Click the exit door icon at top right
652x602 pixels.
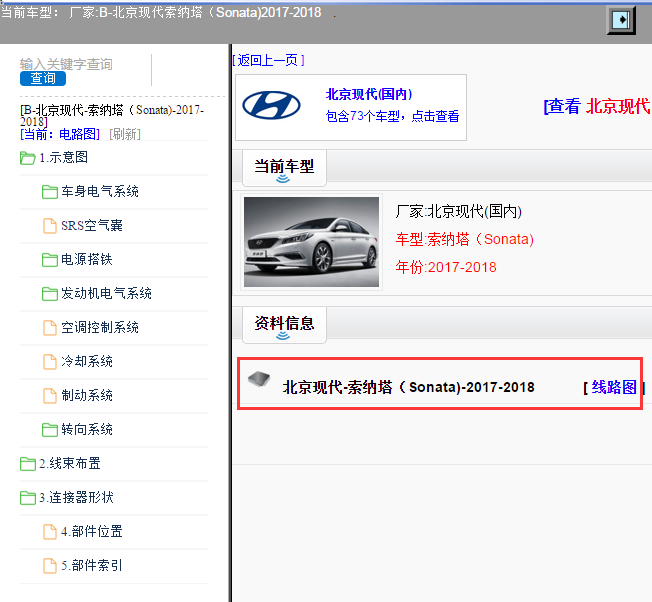621,20
